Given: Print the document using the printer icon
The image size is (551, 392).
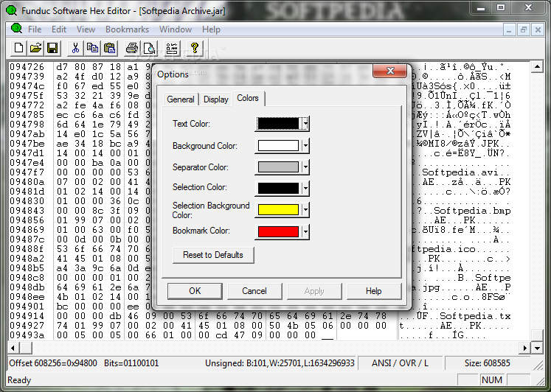Looking at the screenshot, I should click(132, 48).
